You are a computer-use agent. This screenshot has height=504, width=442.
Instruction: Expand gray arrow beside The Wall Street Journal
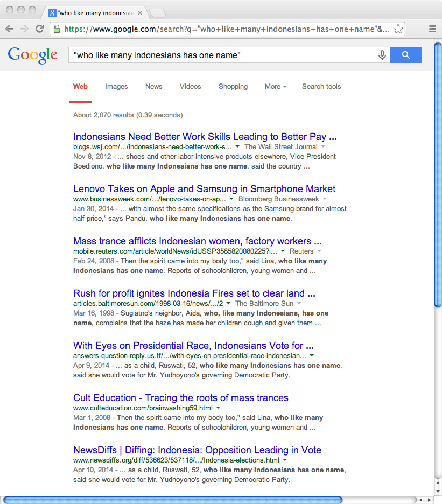[x=323, y=146]
